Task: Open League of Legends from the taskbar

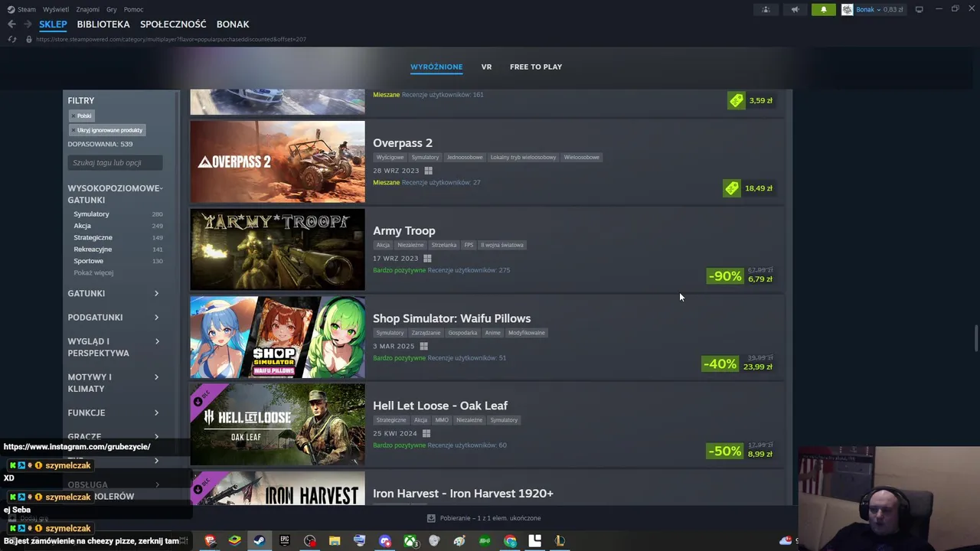Action: pos(560,541)
